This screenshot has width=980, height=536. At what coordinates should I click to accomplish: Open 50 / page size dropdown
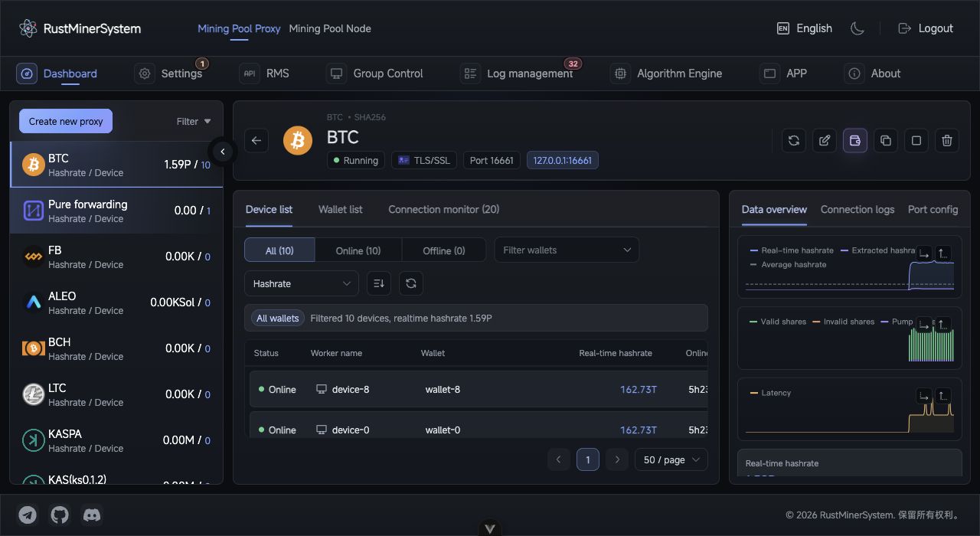[x=671, y=459]
